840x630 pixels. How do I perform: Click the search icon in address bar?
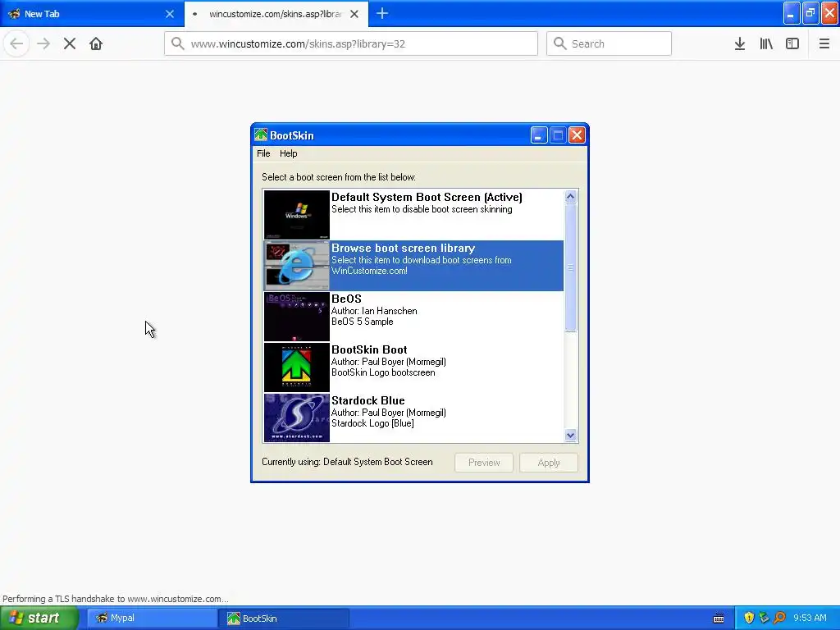click(x=178, y=44)
